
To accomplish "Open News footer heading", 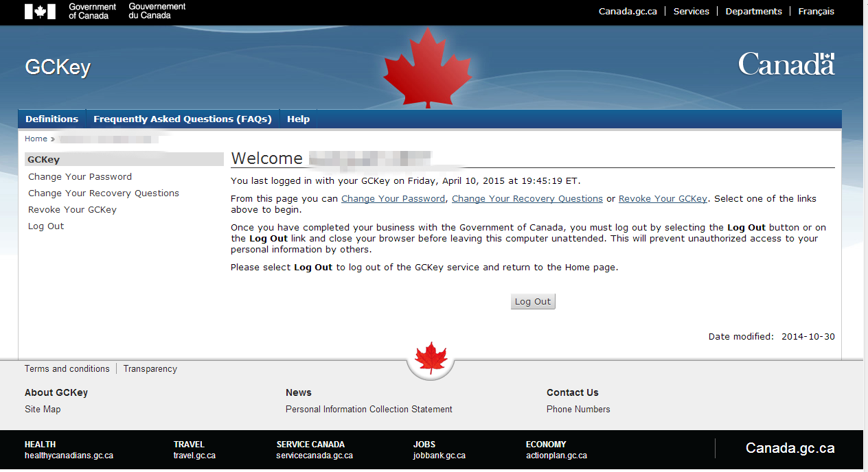I will pyautogui.click(x=299, y=392).
